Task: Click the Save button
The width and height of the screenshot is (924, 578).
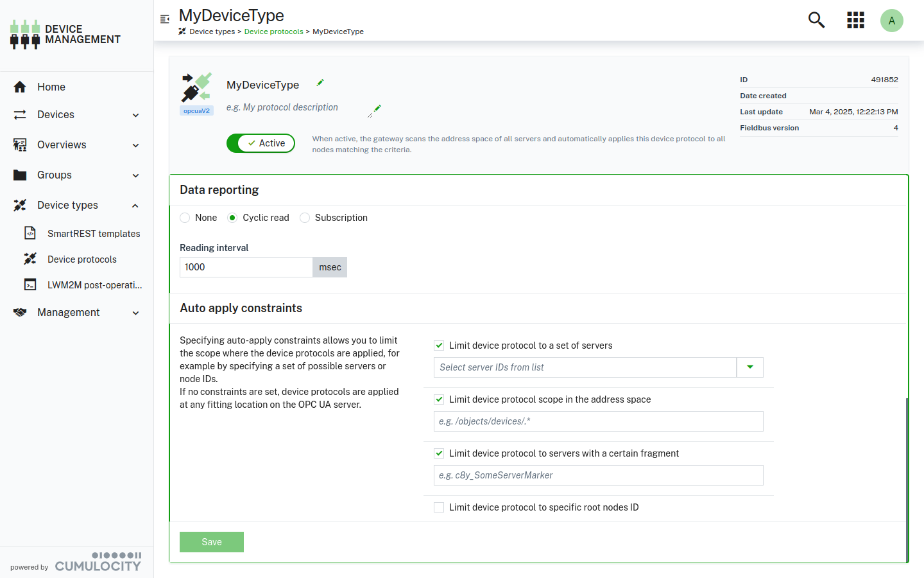Action: [x=212, y=542]
